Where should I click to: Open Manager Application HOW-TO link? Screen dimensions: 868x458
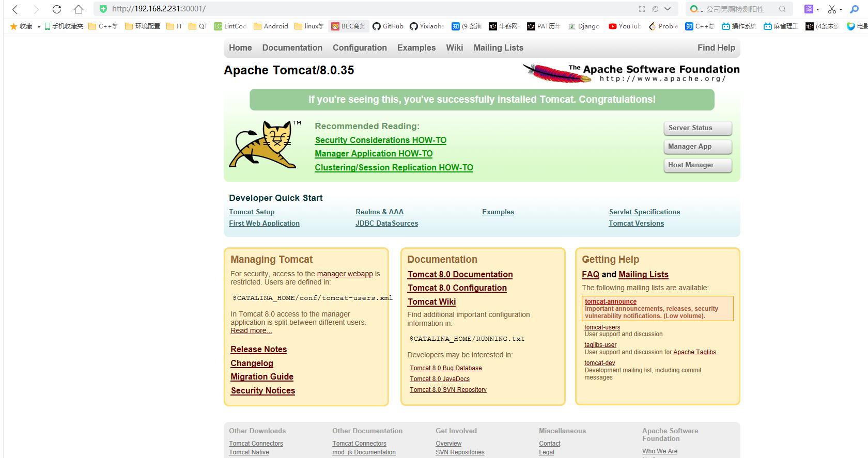[374, 153]
